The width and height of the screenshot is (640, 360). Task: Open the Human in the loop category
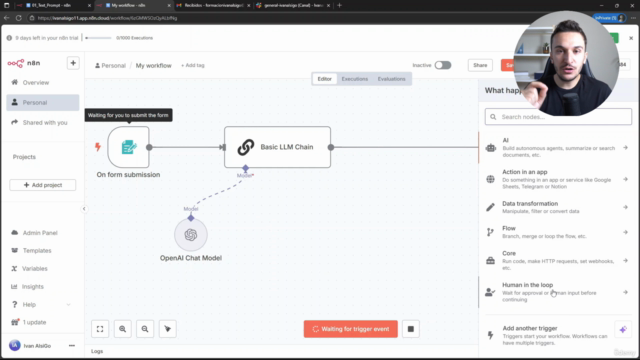coord(558,292)
